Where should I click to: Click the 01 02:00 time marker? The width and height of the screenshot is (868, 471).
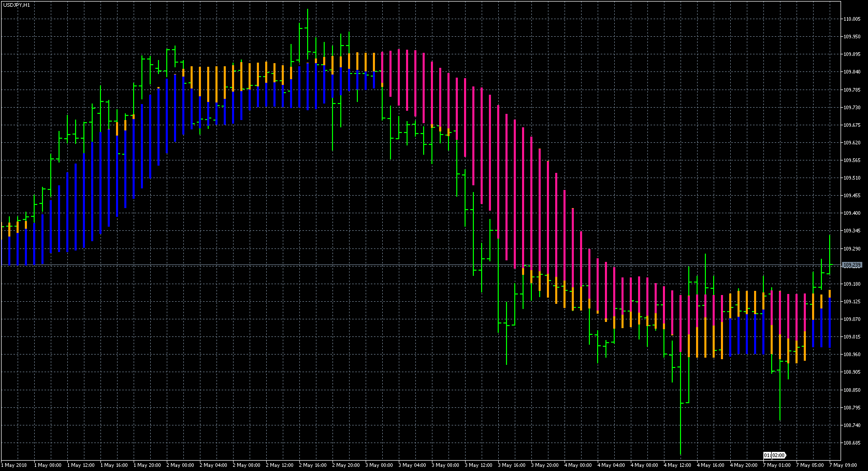(774, 455)
